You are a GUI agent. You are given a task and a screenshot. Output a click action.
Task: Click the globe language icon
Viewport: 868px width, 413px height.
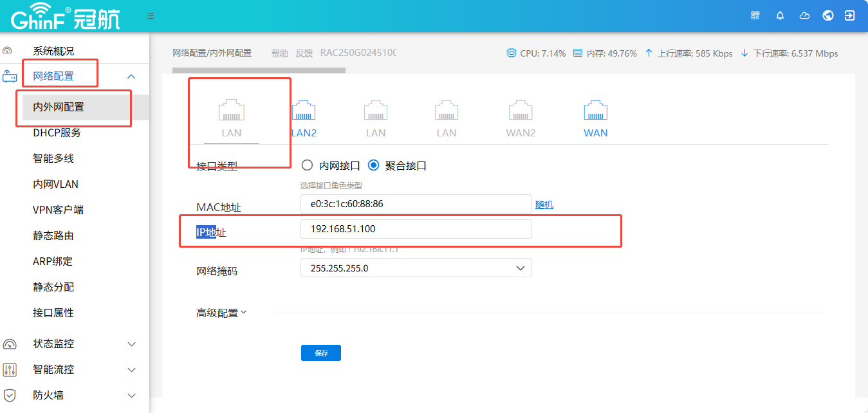(828, 15)
